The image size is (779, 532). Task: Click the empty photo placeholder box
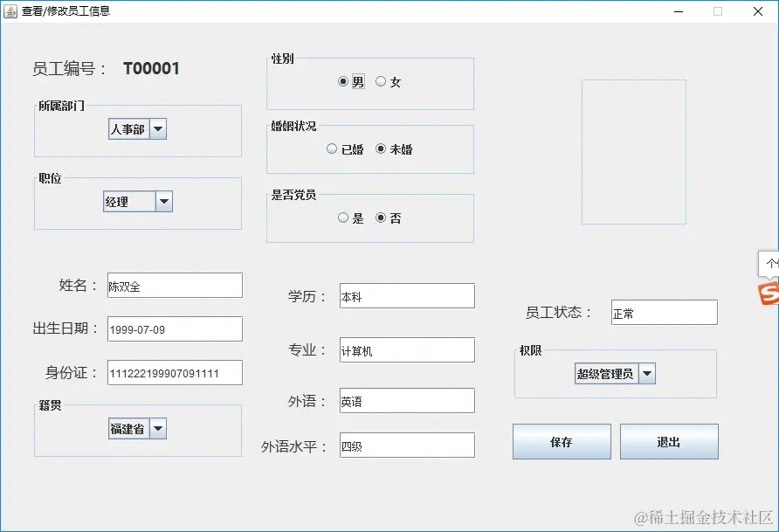[633, 154]
